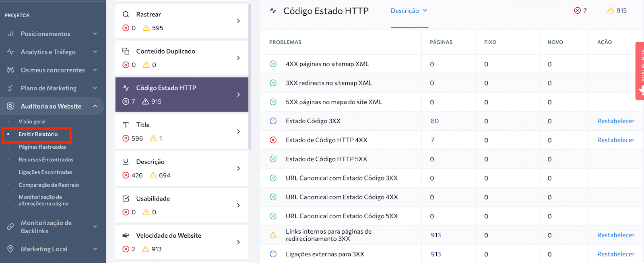Expand the Os meus concorrentes chevron
Viewport: 644px width, 263px height.
pyautogui.click(x=95, y=70)
